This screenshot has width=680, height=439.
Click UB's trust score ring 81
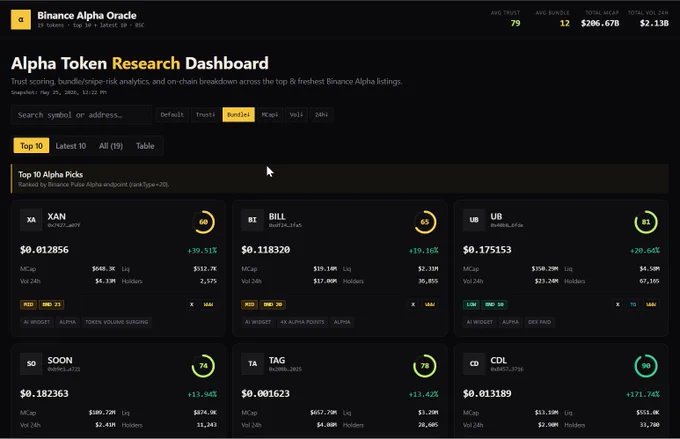pos(646,222)
